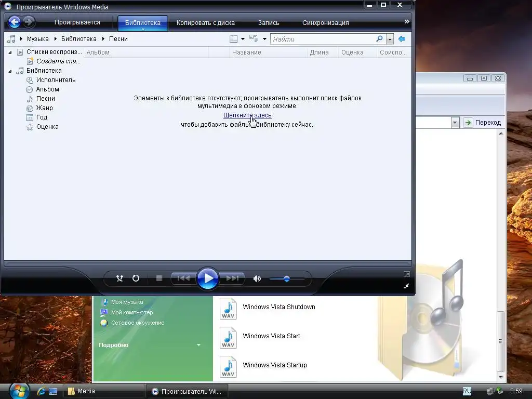532x399 pixels.
Task: Mute sound with the speaker icon
Action: pyautogui.click(x=257, y=279)
